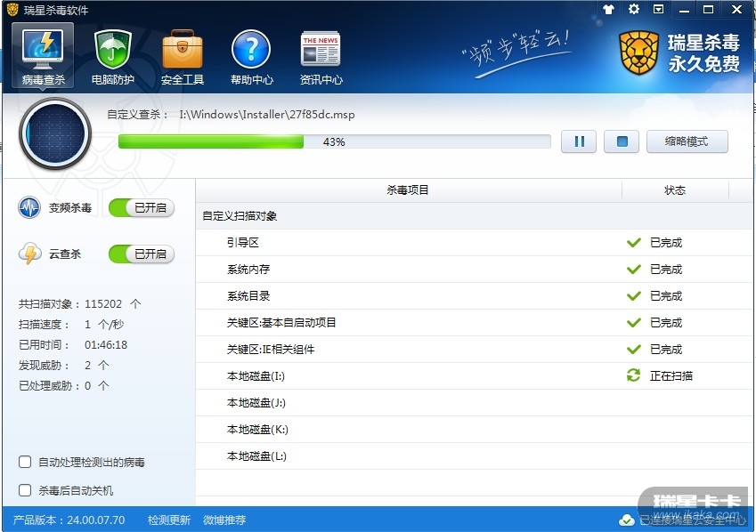This screenshot has height=532, width=756.
Task: Click the scanned file path I:\Windows\Installer\27f85dc.msp
Action: 267,115
